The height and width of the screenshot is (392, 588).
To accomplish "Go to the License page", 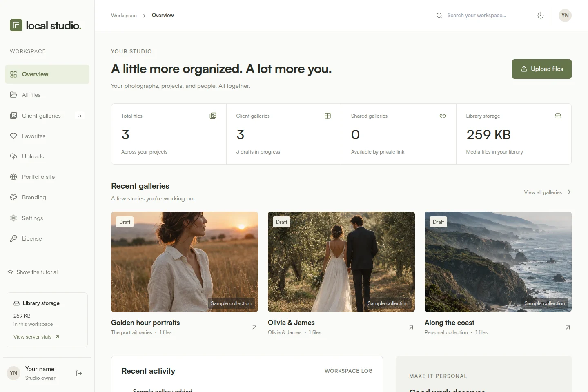I will 47,238.
